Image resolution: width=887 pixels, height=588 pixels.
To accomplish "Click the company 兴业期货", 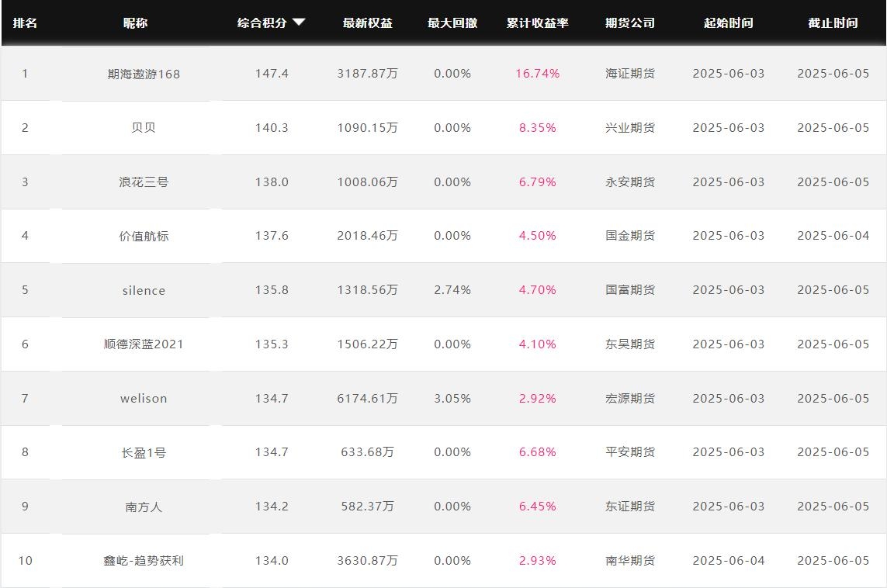I will click(630, 128).
